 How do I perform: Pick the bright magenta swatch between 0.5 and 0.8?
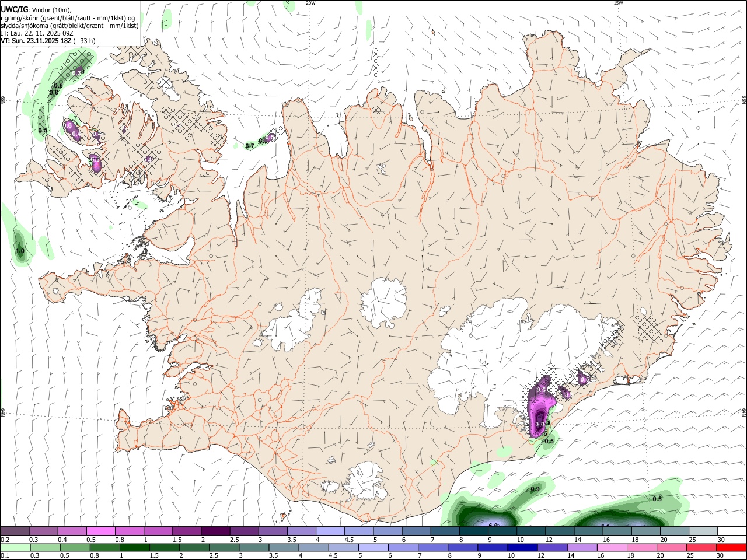(x=100, y=531)
